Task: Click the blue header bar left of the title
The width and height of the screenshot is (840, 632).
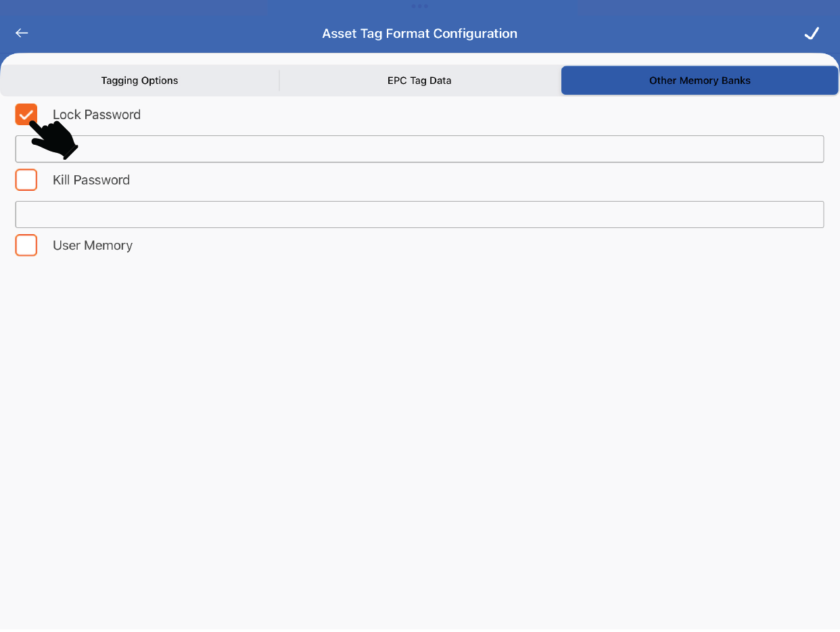Action: tap(169, 33)
